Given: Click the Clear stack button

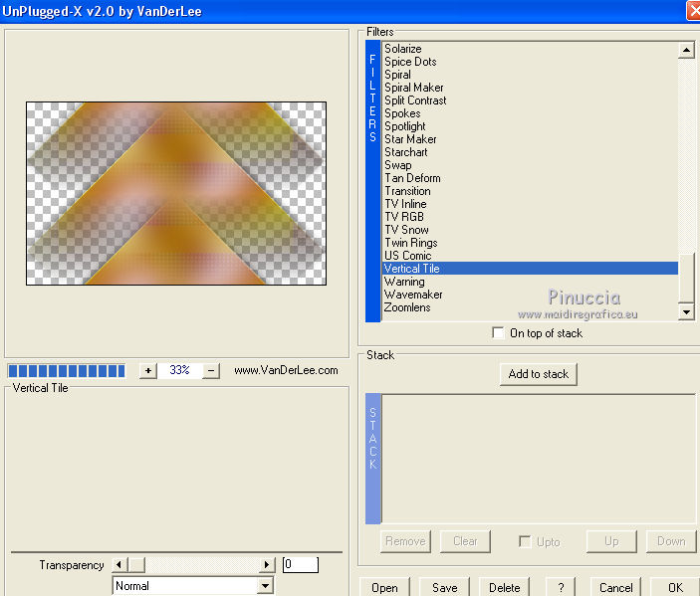Looking at the screenshot, I should (x=465, y=541).
